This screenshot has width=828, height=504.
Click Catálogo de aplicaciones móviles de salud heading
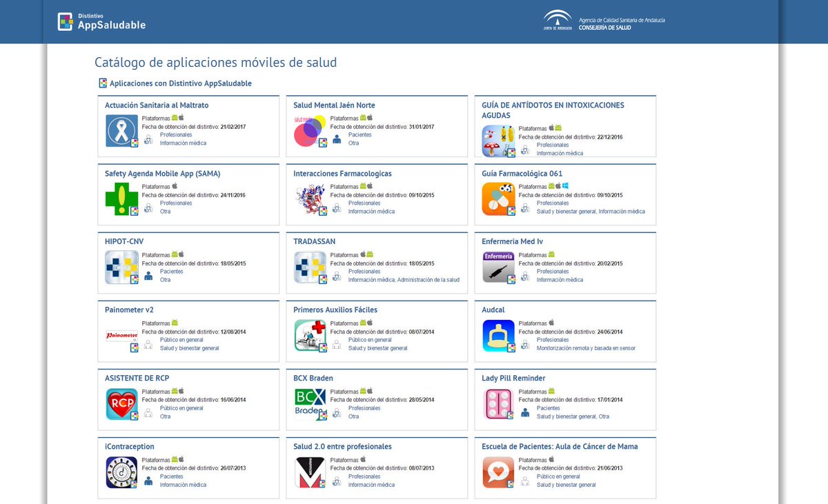point(216,63)
